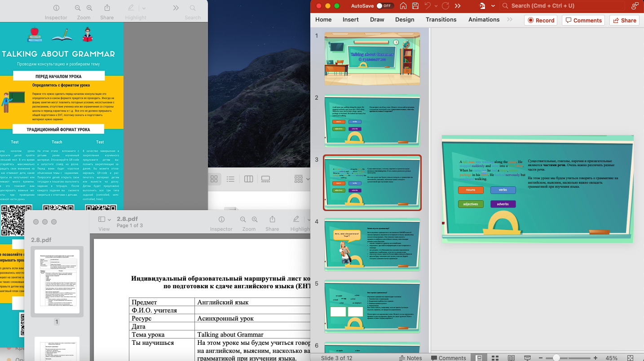644x361 pixels.
Task: Open the document title dropdown chevron
Action: click(x=493, y=6)
